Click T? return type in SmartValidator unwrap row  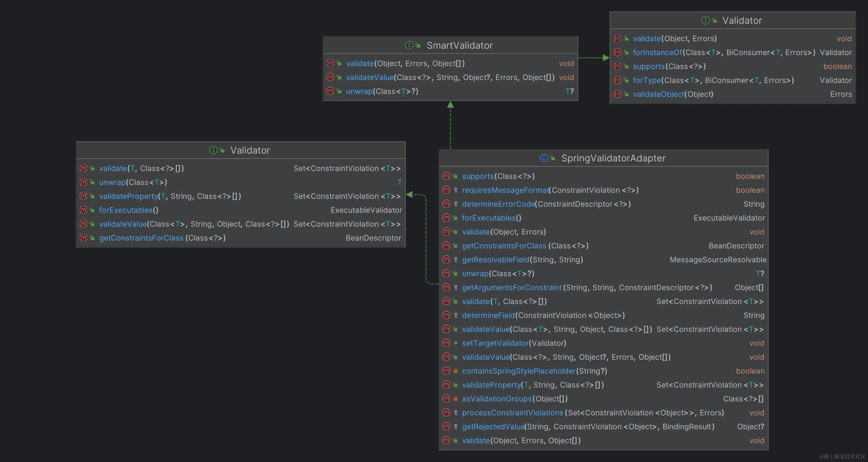[x=569, y=91]
